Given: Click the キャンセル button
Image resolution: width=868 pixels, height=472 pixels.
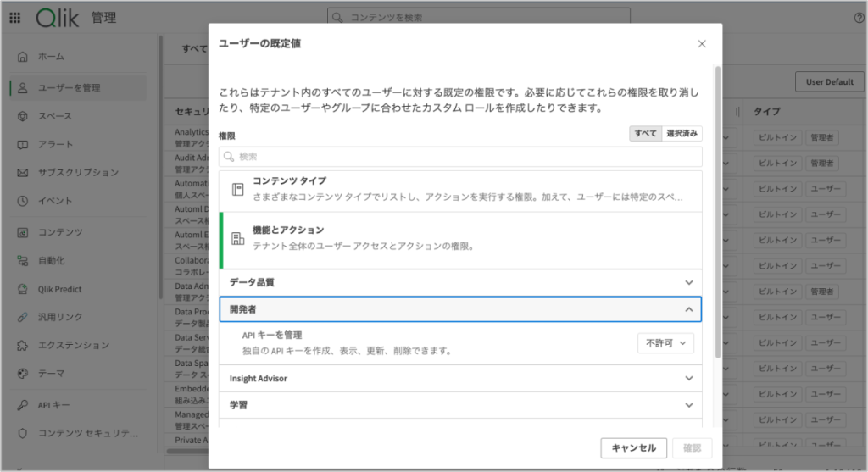Looking at the screenshot, I should pos(633,448).
